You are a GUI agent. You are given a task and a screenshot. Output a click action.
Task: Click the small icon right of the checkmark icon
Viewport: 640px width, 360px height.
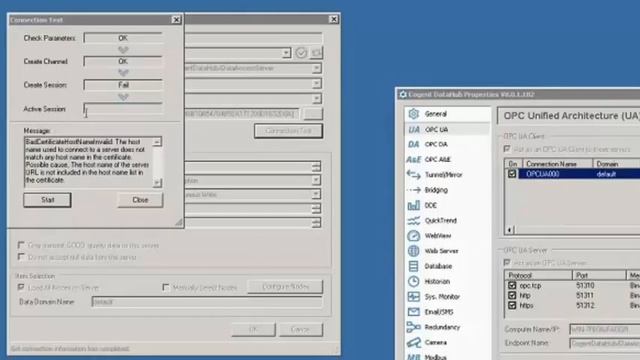pyautogui.click(x=316, y=53)
